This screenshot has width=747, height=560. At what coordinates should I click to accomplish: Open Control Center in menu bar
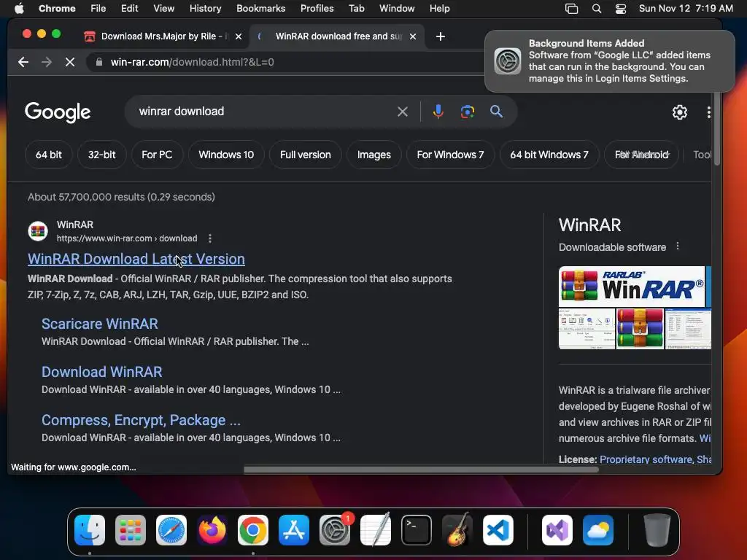pos(620,8)
